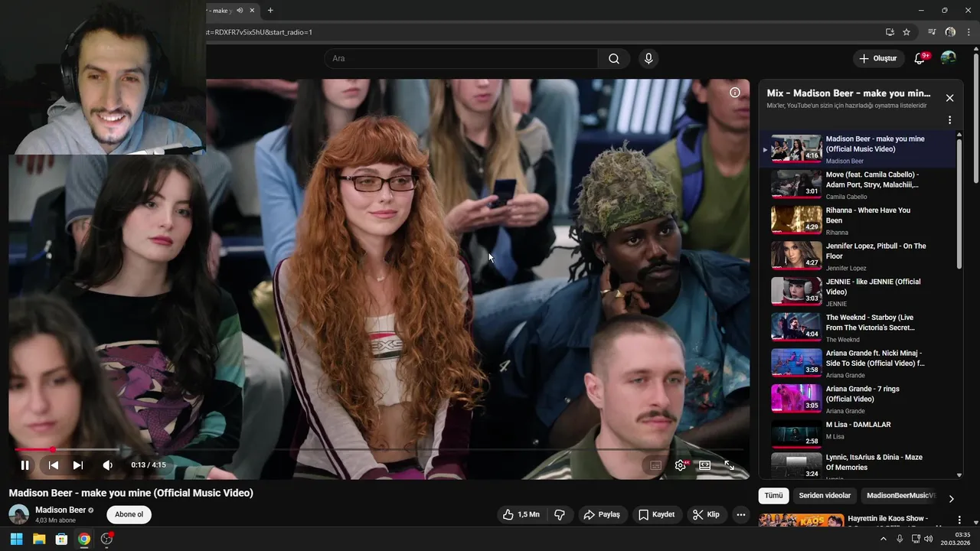Screen dimensions: 980x551
Task: Skip to the next video in the mix
Action: [77, 465]
